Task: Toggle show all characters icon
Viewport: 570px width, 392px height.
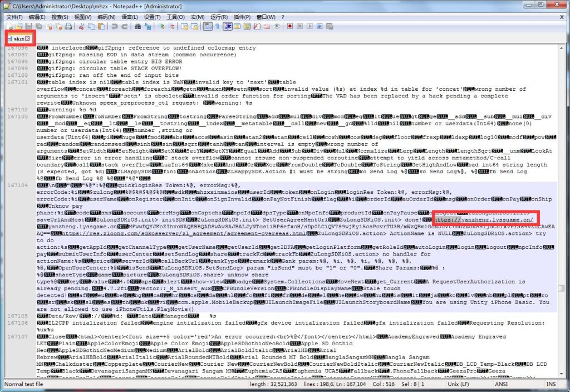Action: tap(218, 26)
